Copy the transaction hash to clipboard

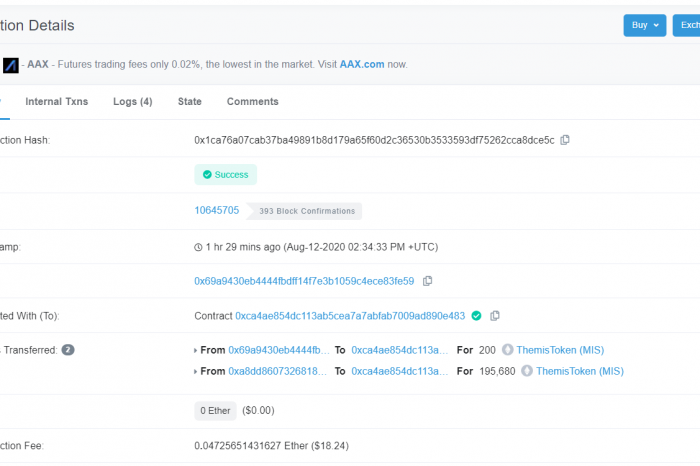click(x=565, y=140)
